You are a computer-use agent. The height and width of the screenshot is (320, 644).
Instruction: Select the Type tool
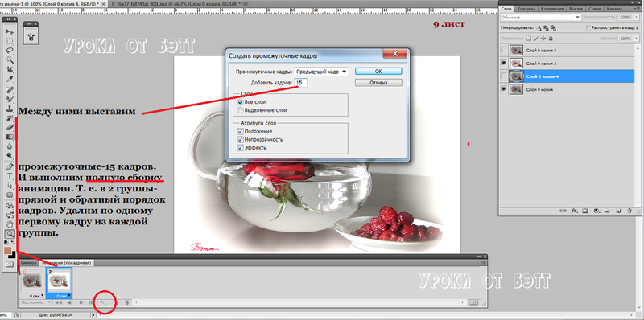tap(10, 176)
